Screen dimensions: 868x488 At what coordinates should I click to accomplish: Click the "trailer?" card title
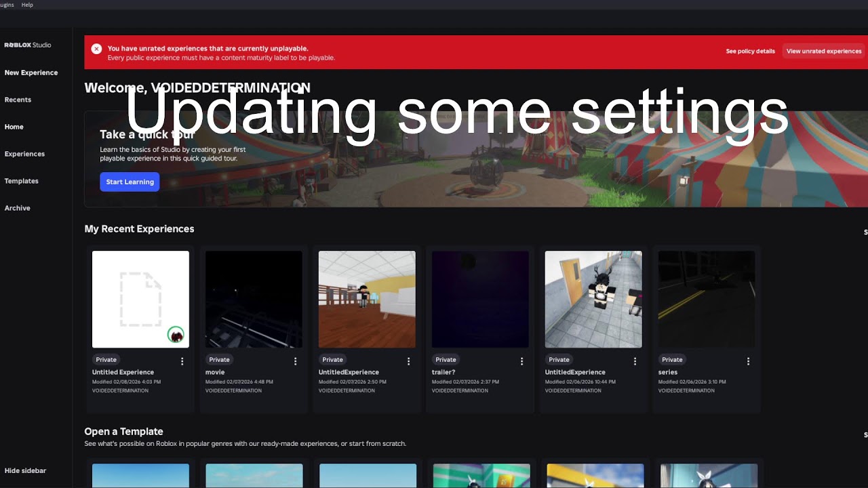444,372
